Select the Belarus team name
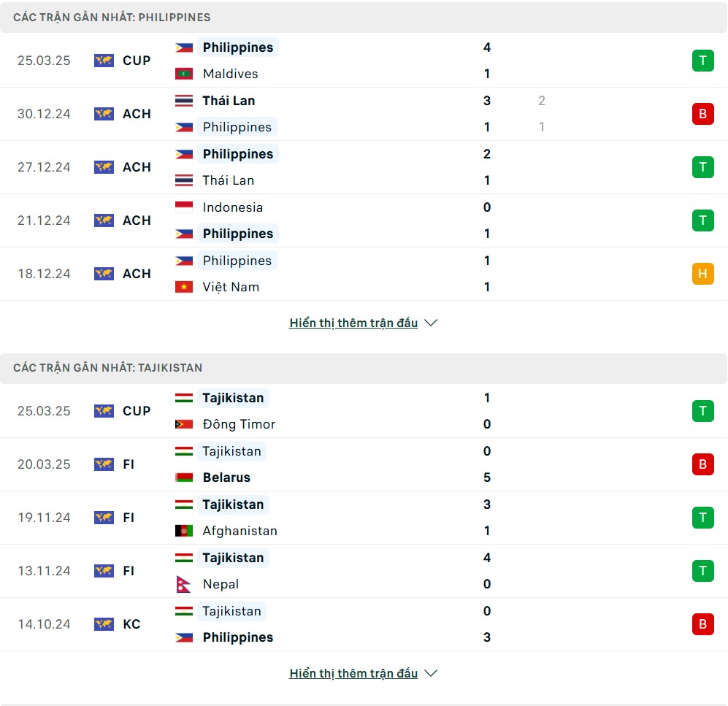The image size is (728, 706). coord(226,477)
